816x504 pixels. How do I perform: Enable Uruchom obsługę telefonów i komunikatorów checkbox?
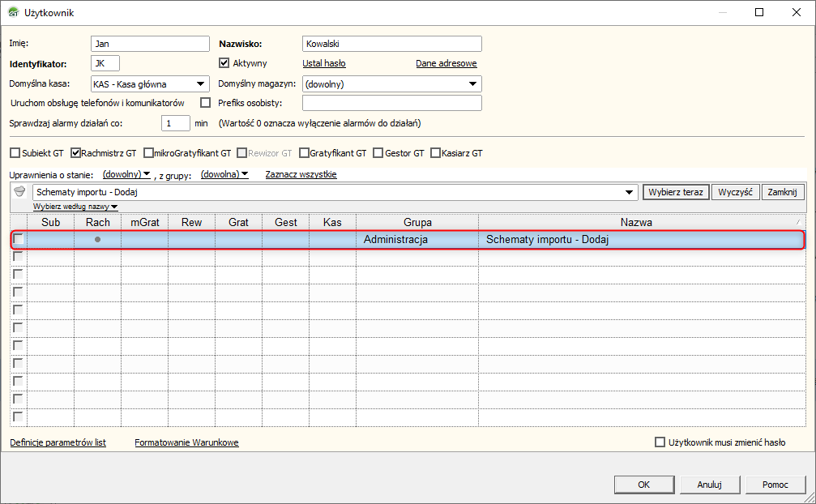206,102
